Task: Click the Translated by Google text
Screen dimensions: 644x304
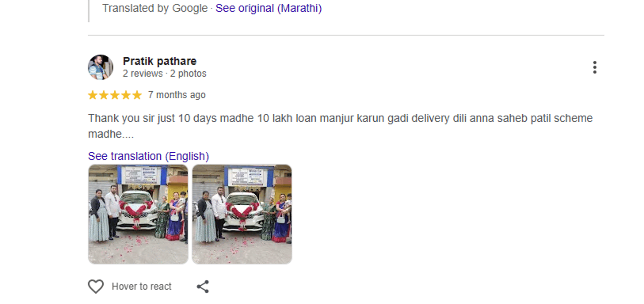Action: pos(155,8)
